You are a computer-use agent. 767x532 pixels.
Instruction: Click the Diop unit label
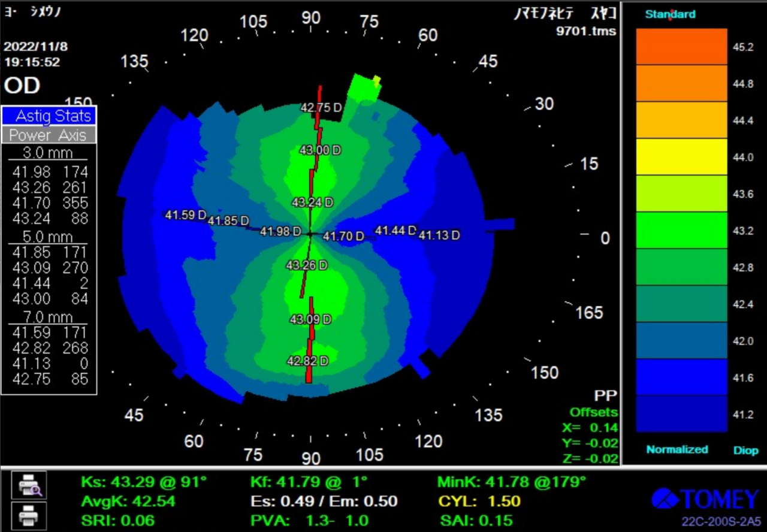pyautogui.click(x=745, y=450)
